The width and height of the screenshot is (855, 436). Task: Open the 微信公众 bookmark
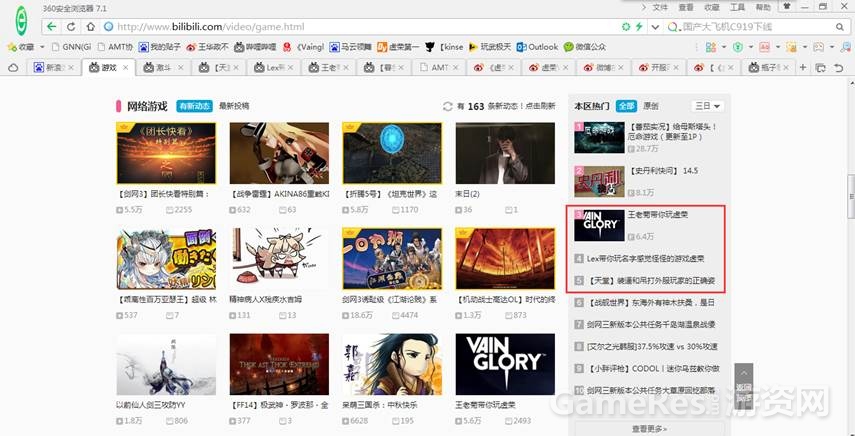[585, 47]
